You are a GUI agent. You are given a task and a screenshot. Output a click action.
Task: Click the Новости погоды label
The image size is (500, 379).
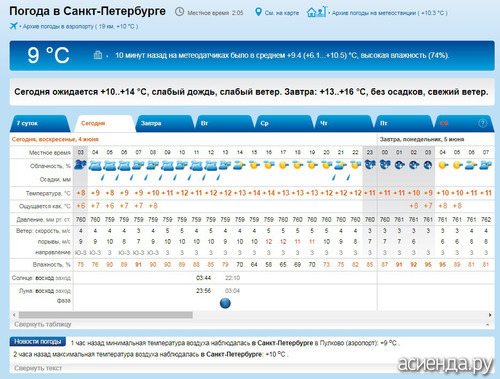click(x=38, y=342)
